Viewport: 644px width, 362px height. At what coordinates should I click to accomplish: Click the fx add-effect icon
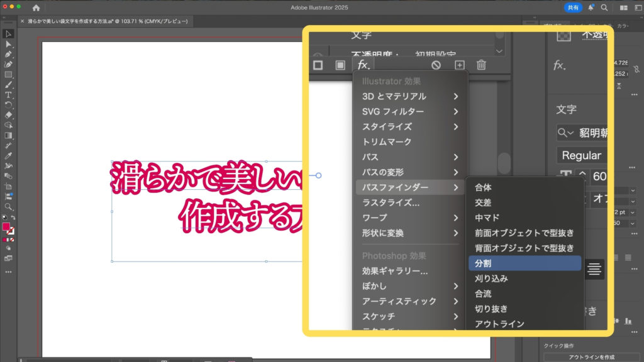[364, 65]
